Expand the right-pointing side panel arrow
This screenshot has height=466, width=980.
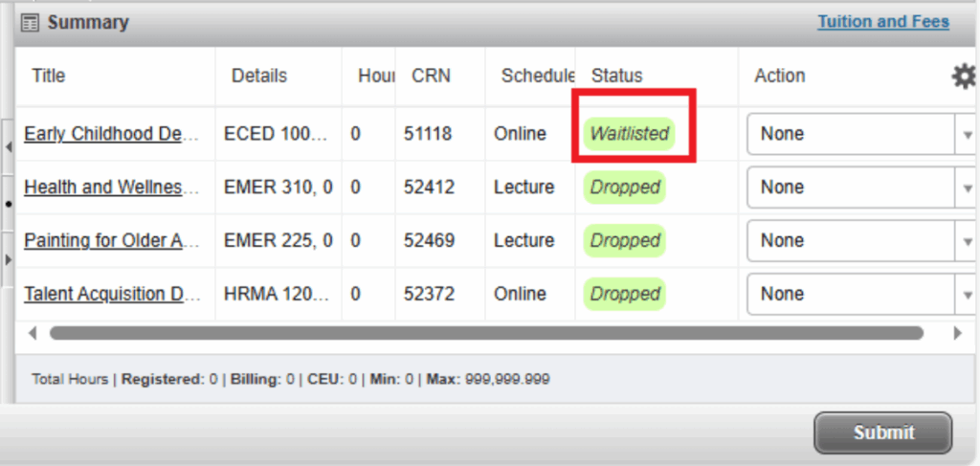tap(8, 259)
